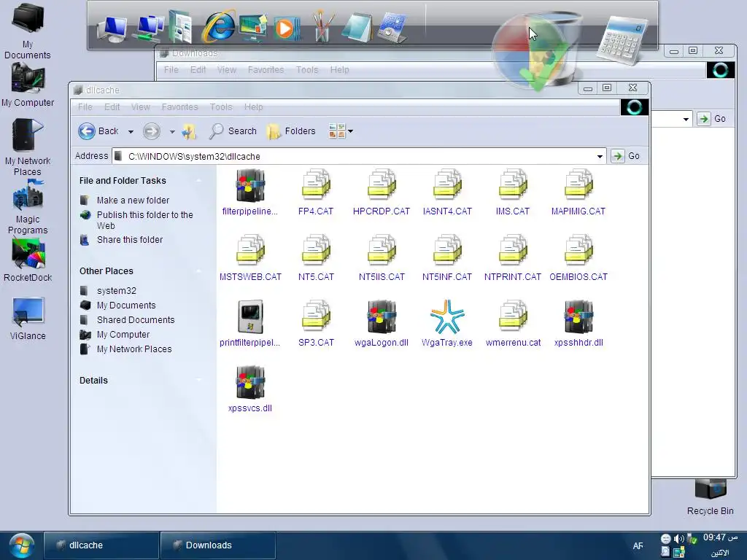Image resolution: width=747 pixels, height=560 pixels.
Task: Select the MAPIMIG.CAT file
Action: (578, 192)
